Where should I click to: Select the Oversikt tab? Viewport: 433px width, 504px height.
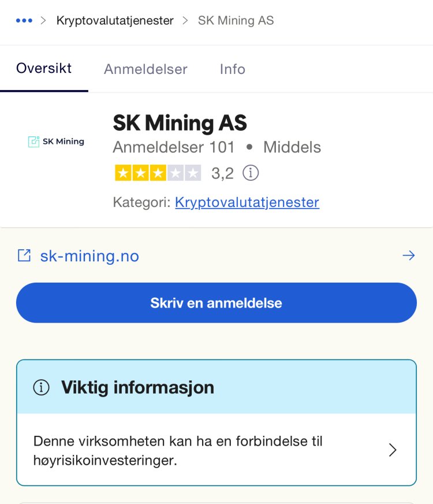pos(44,68)
